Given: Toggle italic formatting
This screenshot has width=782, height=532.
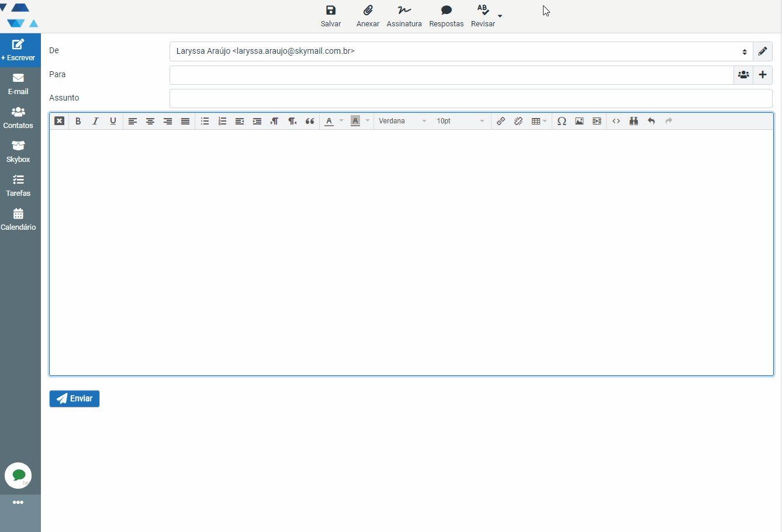Looking at the screenshot, I should click(95, 121).
